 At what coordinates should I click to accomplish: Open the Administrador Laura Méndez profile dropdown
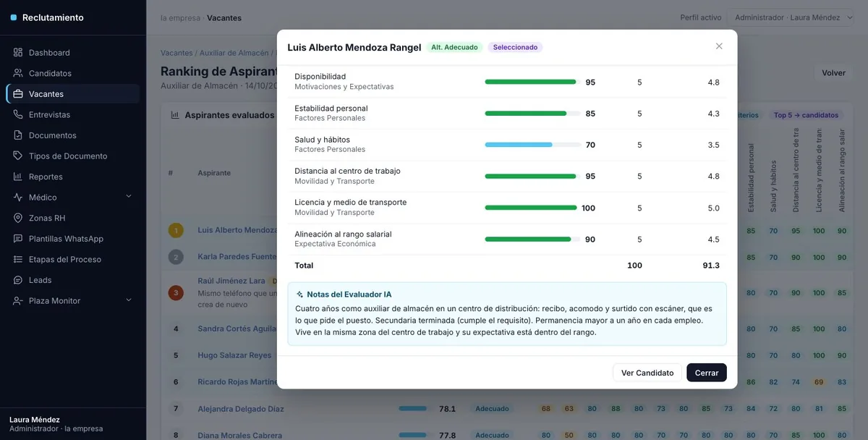pyautogui.click(x=791, y=17)
